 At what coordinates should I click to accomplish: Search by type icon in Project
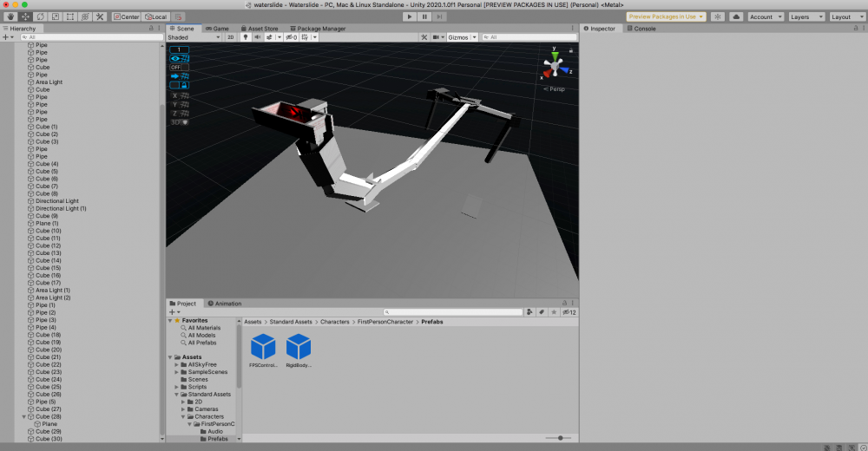click(529, 312)
